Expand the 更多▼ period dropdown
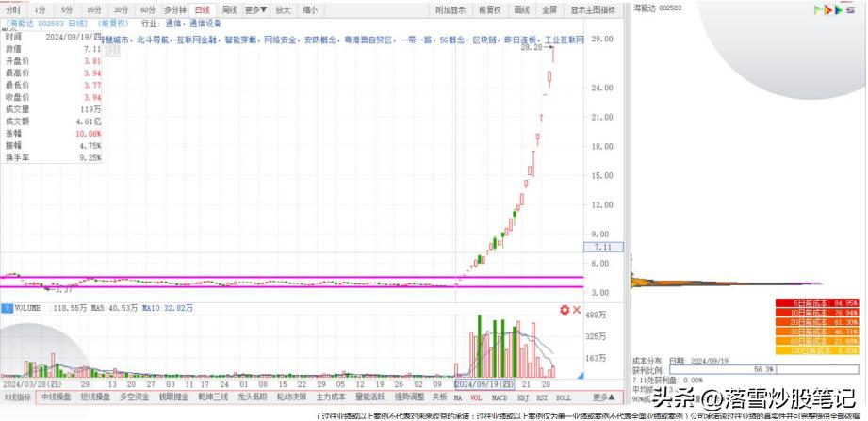 pos(256,10)
